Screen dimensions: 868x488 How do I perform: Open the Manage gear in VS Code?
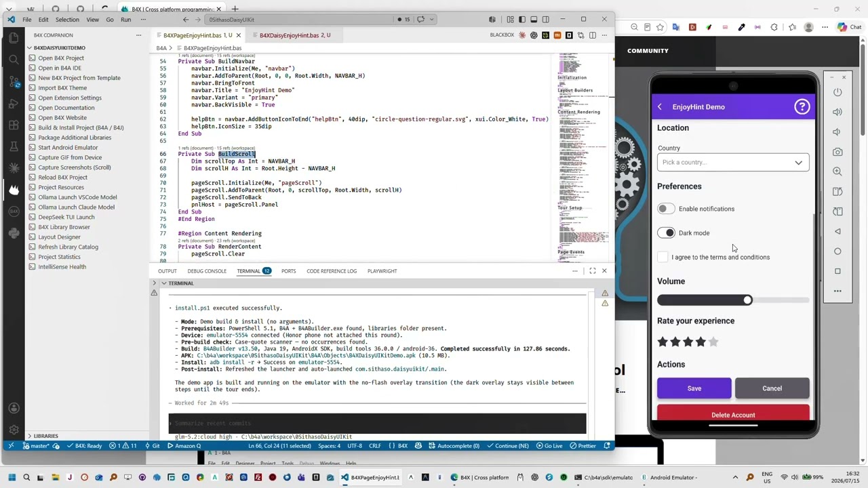14,430
